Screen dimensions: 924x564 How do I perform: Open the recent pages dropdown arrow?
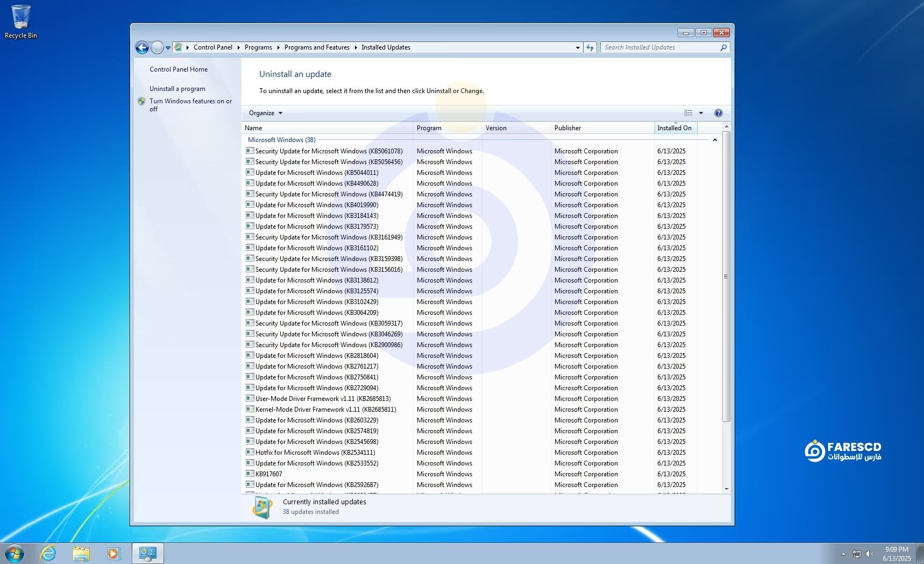(x=168, y=48)
